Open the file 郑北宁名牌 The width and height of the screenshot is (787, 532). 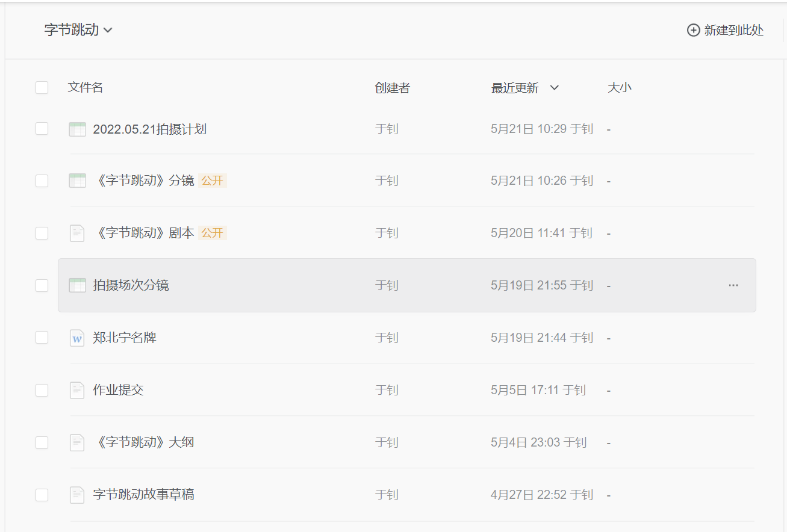pyautogui.click(x=125, y=338)
